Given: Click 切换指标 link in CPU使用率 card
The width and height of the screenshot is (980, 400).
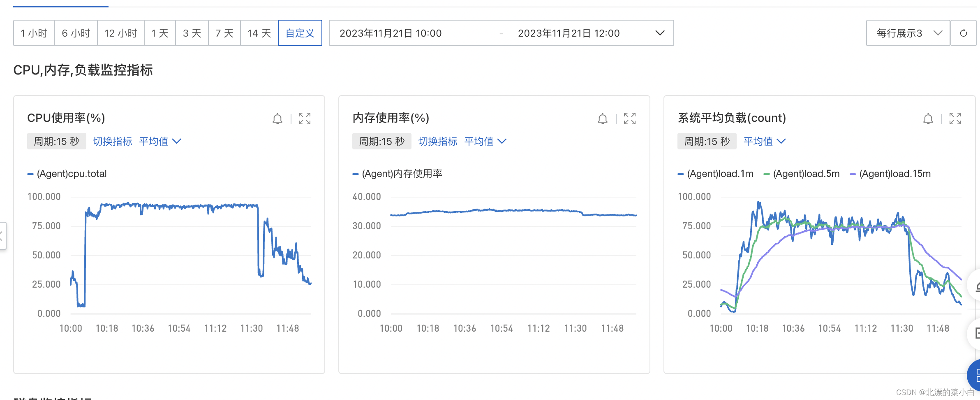Looking at the screenshot, I should point(113,141).
